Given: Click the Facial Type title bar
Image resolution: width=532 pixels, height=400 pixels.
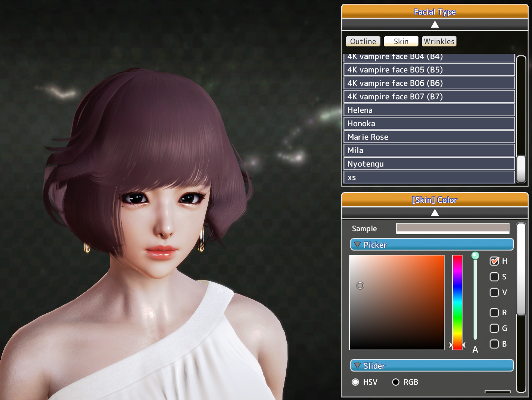Looking at the screenshot, I should pyautogui.click(x=435, y=12).
